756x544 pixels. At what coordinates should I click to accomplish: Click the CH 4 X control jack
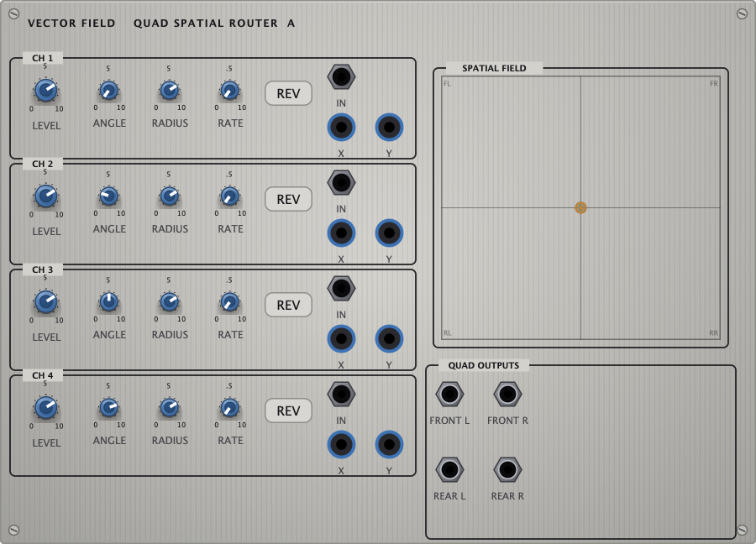coord(341,445)
